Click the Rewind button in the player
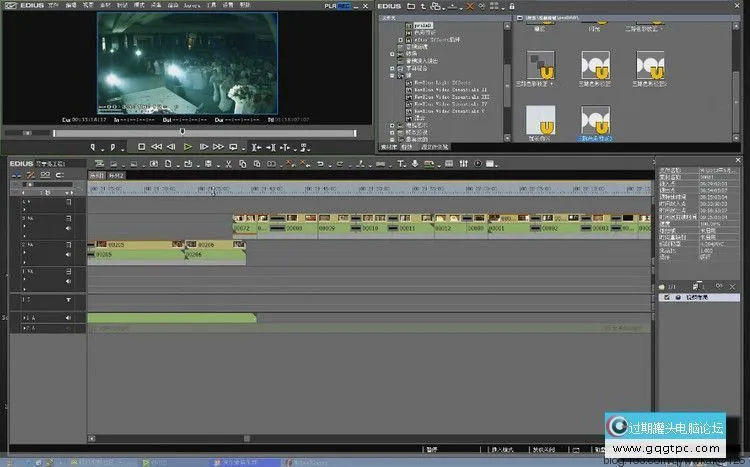This screenshot has width=750, height=467. tap(157, 147)
